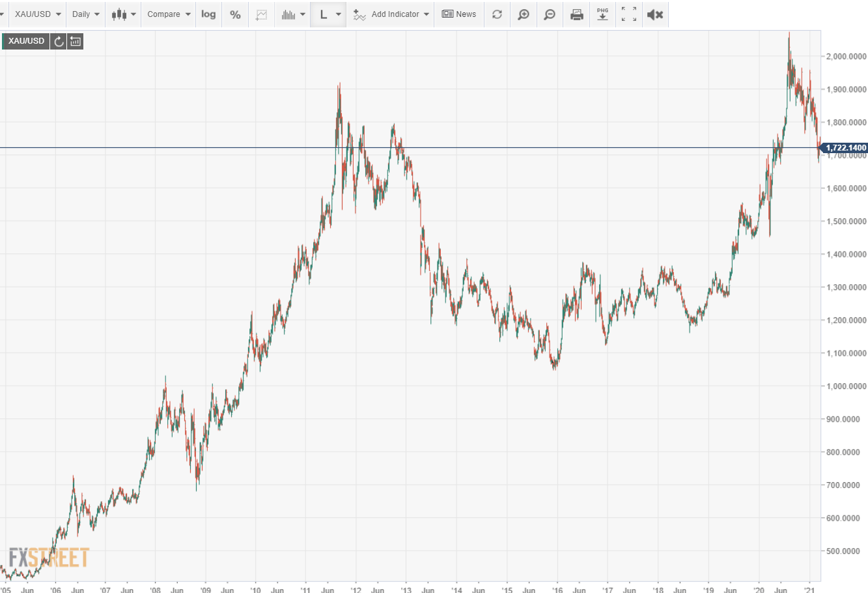The image size is (868, 593).
Task: Toggle the log scale
Action: pyautogui.click(x=208, y=14)
